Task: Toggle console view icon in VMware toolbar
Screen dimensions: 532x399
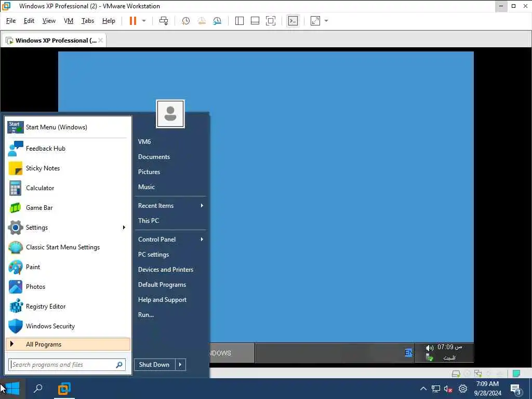Action: [x=292, y=21]
